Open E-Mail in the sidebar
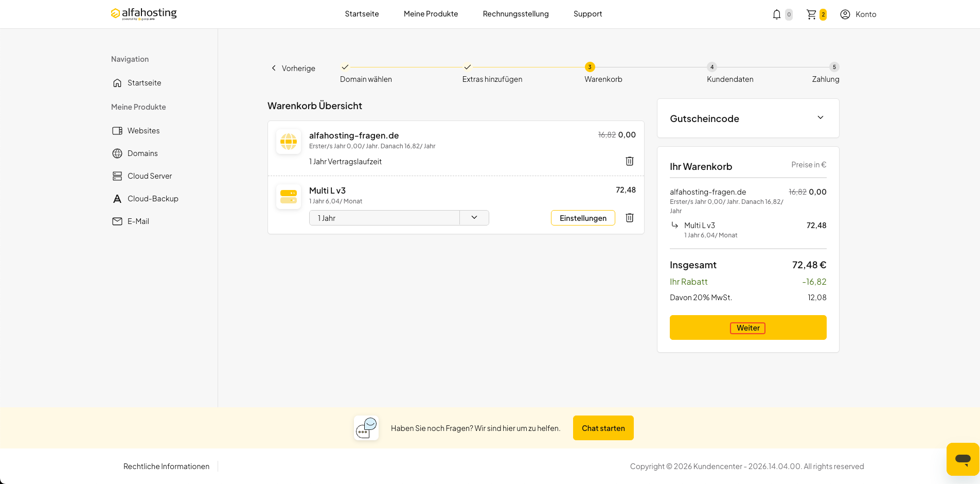The image size is (980, 484). point(138,221)
